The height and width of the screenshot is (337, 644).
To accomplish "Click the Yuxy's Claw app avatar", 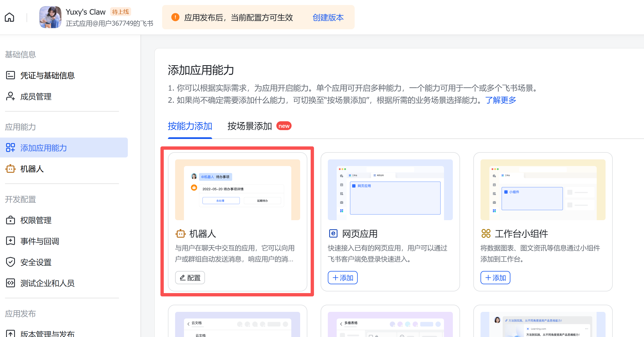I will coord(50,17).
